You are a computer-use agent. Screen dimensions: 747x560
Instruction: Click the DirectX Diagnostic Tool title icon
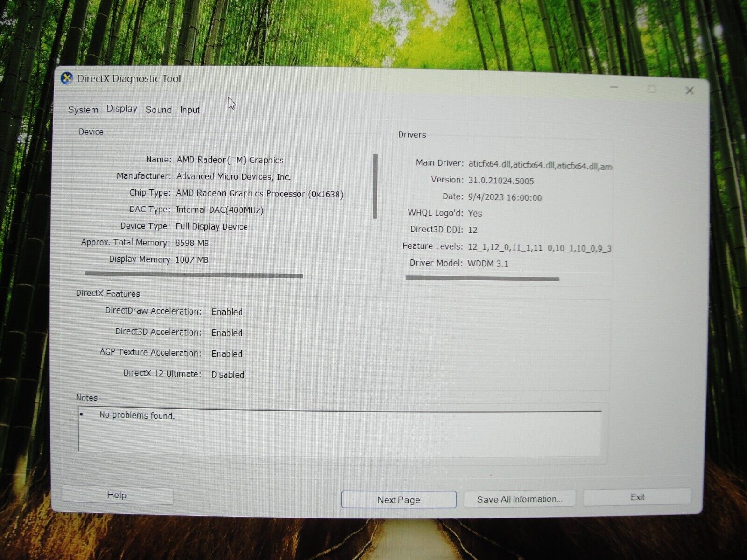point(67,78)
